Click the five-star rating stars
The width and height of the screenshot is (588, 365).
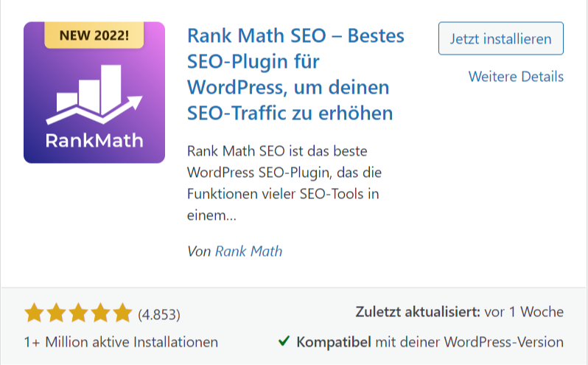coord(78,313)
